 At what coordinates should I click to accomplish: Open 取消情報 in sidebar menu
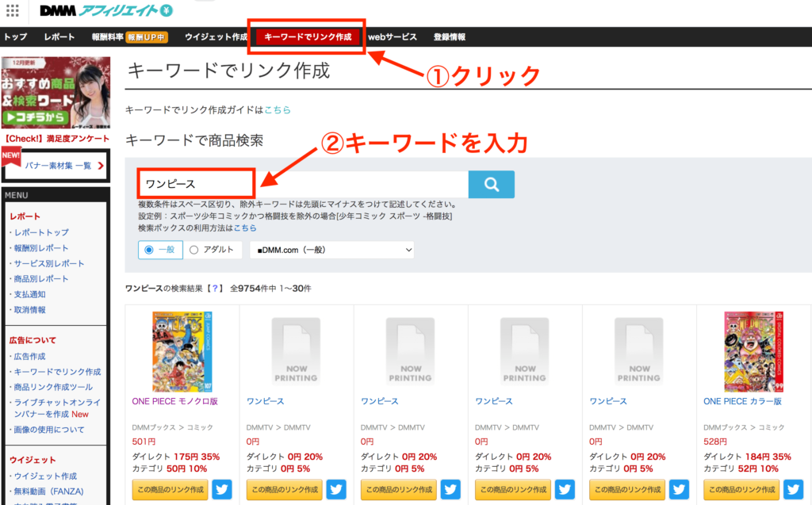click(29, 310)
